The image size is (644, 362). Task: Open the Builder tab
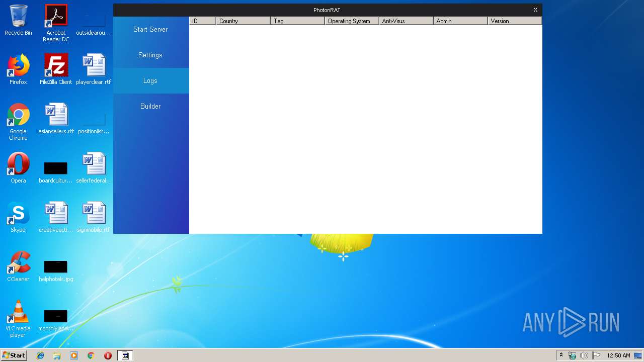[x=151, y=106]
